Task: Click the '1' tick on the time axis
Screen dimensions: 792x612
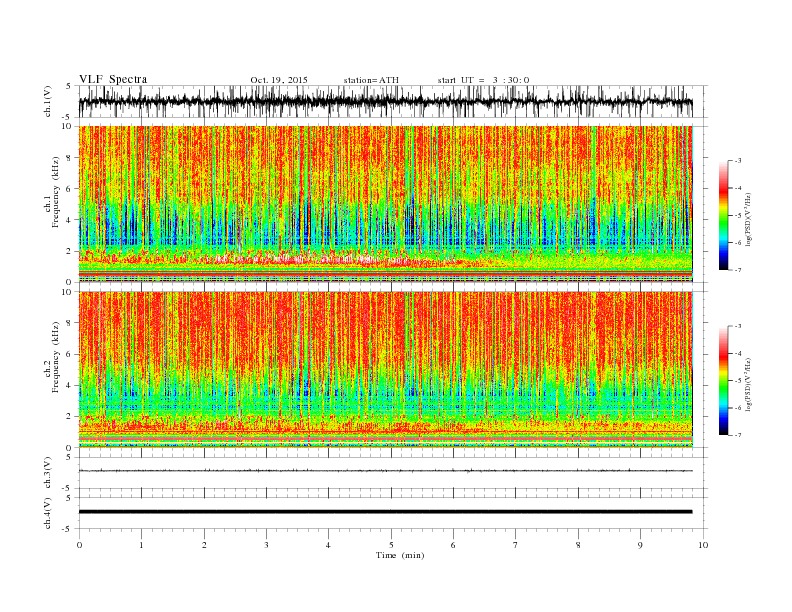Action: (x=141, y=545)
